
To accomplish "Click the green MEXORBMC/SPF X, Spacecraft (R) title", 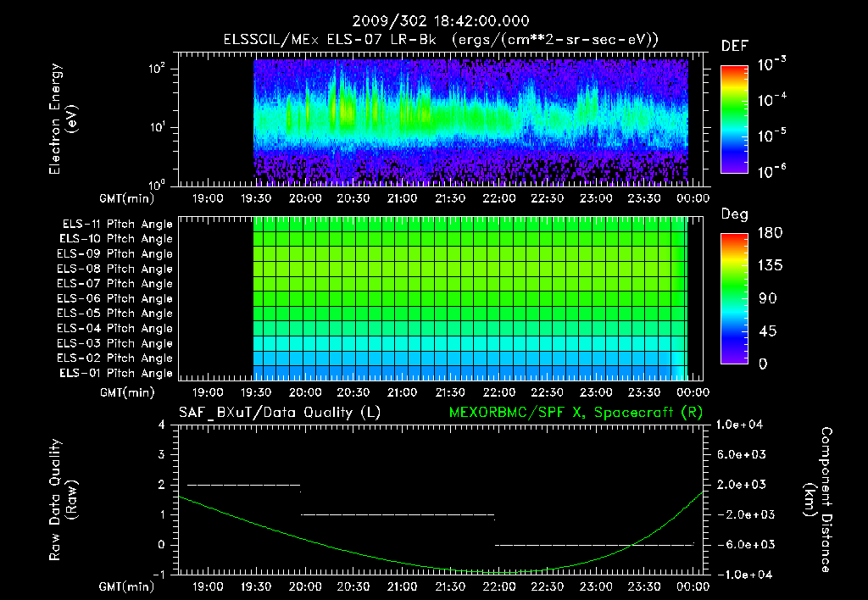I will tap(576, 413).
